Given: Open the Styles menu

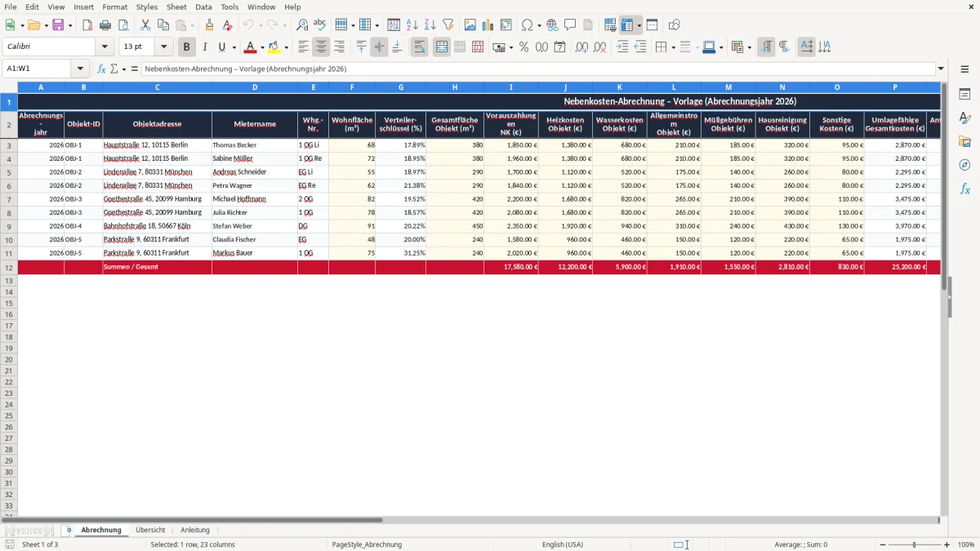Looking at the screenshot, I should pyautogui.click(x=147, y=7).
